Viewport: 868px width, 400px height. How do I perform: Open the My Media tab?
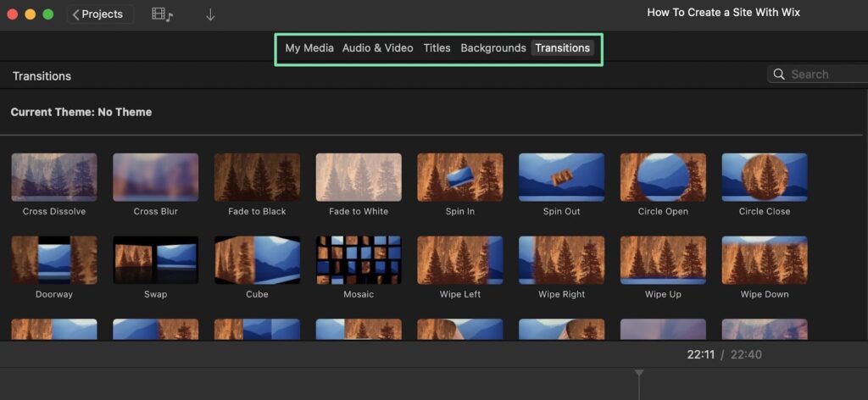click(x=309, y=48)
